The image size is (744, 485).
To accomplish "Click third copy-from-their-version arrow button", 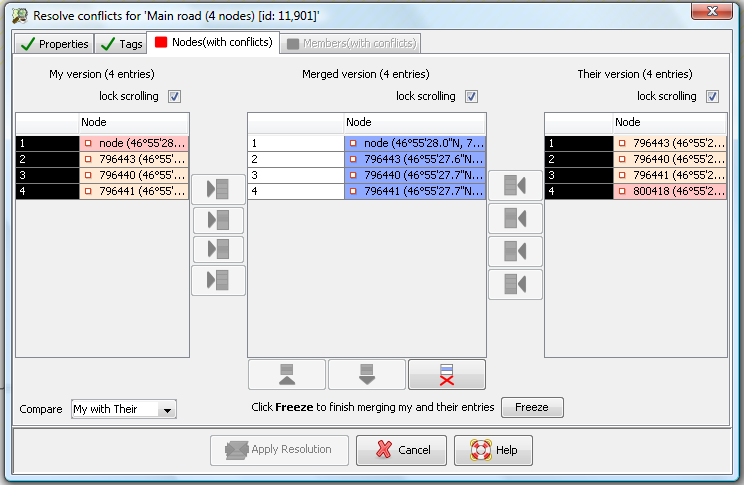I will pyautogui.click(x=515, y=250).
